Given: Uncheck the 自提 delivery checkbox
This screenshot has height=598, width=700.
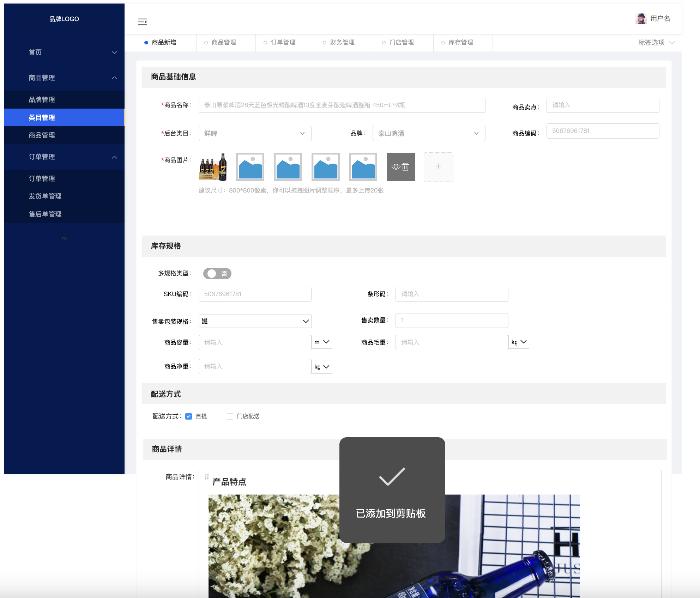Looking at the screenshot, I should 189,416.
